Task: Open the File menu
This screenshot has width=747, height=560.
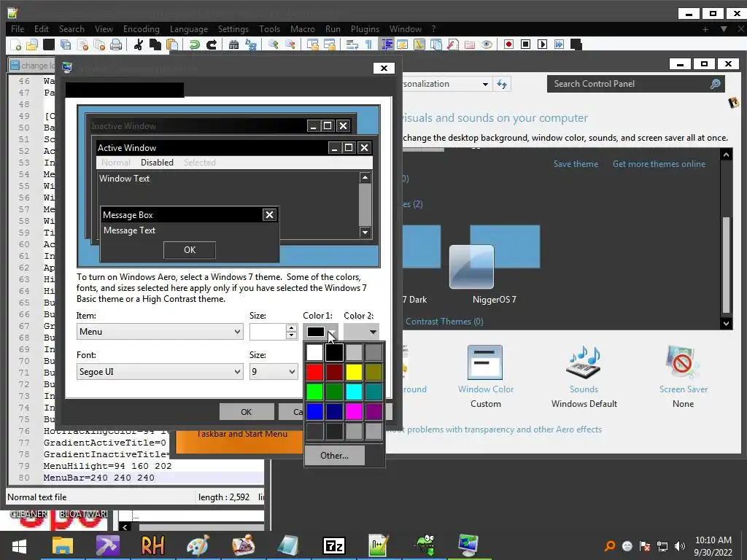Action: 18,29
